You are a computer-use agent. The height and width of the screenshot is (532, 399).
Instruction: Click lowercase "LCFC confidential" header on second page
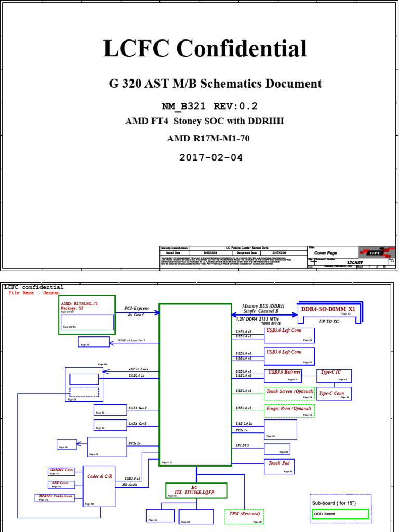pos(34,287)
